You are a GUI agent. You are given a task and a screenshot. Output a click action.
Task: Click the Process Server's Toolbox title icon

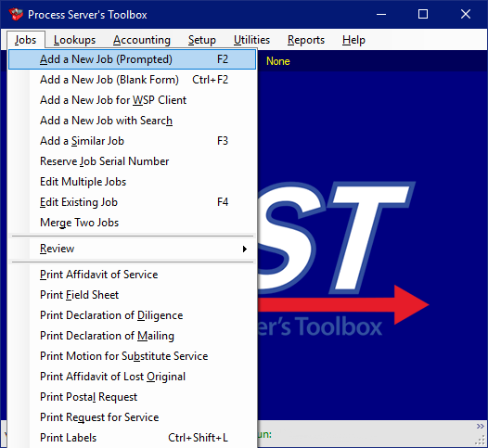coord(16,14)
